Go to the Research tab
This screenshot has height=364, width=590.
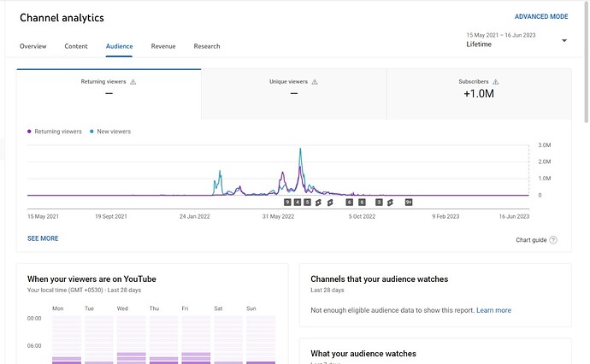[207, 46]
